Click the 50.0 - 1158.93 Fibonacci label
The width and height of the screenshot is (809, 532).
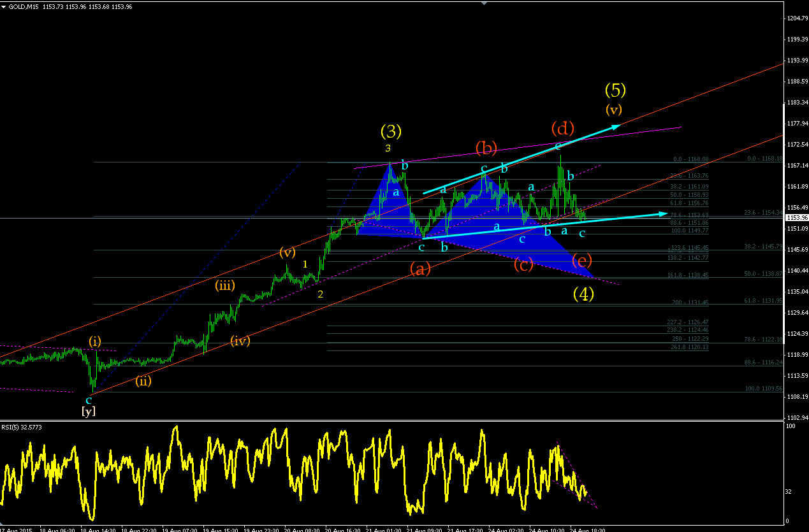688,194
